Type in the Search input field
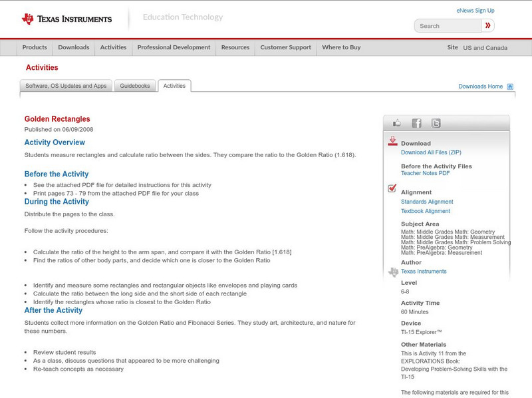532x398 pixels. coord(447,26)
